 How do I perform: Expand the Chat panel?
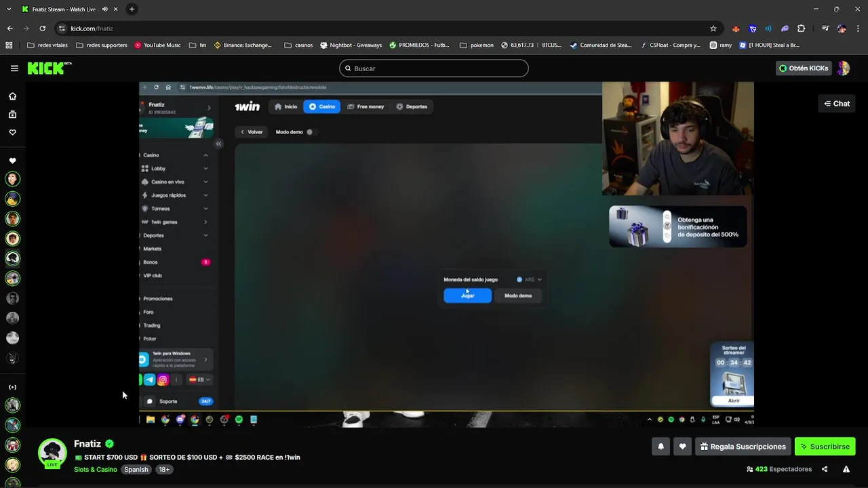837,104
